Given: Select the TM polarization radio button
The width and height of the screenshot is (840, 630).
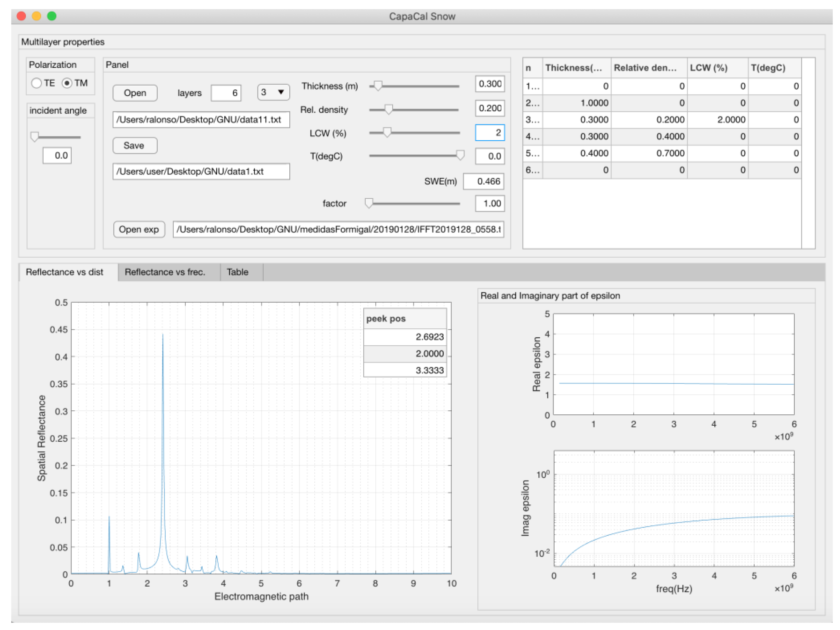Looking at the screenshot, I should (67, 83).
